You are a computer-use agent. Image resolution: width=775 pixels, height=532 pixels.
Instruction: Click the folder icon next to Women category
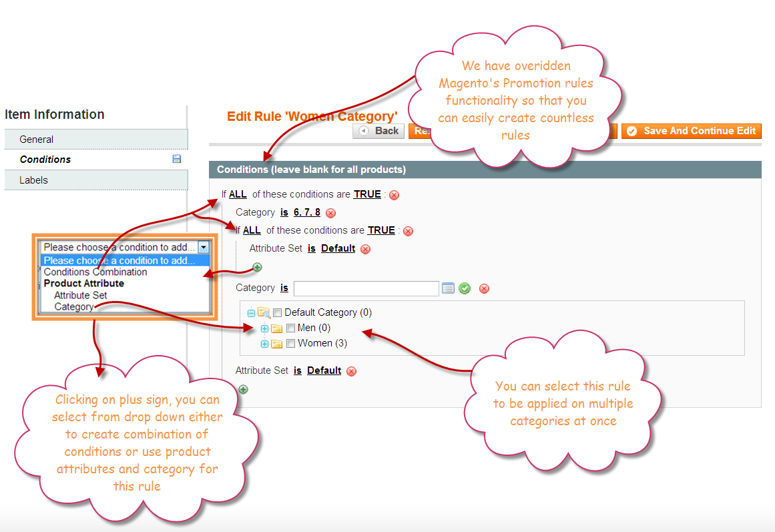(276, 343)
